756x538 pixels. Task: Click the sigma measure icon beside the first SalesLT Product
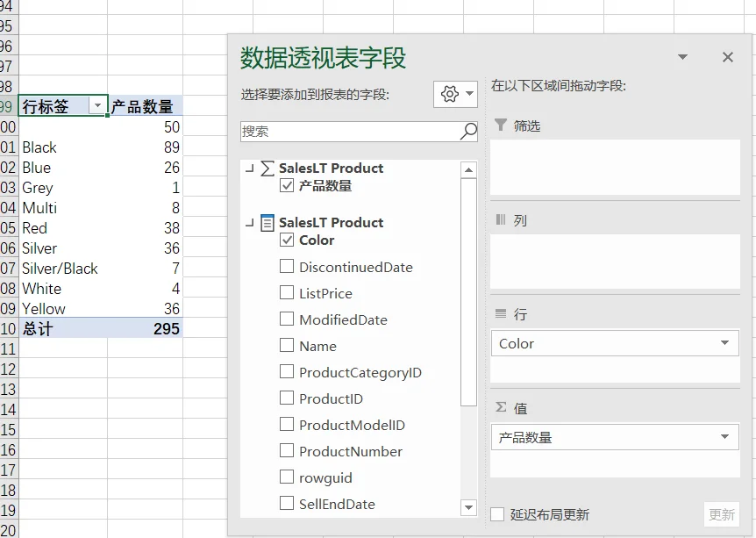click(x=267, y=169)
